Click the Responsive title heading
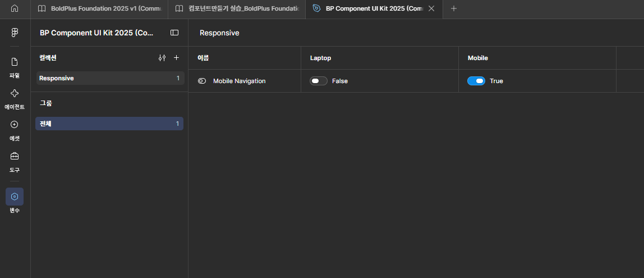The width and height of the screenshot is (644, 278). 219,33
